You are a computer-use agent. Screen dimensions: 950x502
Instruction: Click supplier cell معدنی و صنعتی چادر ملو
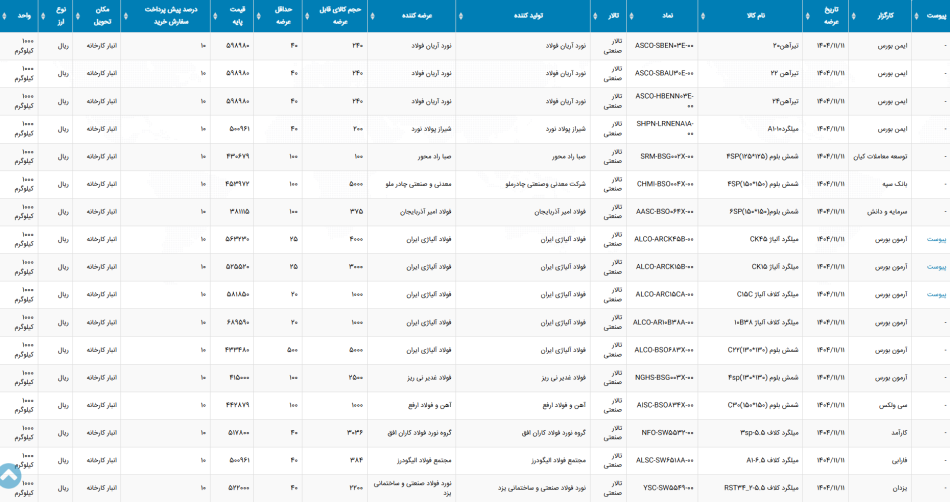418,184
